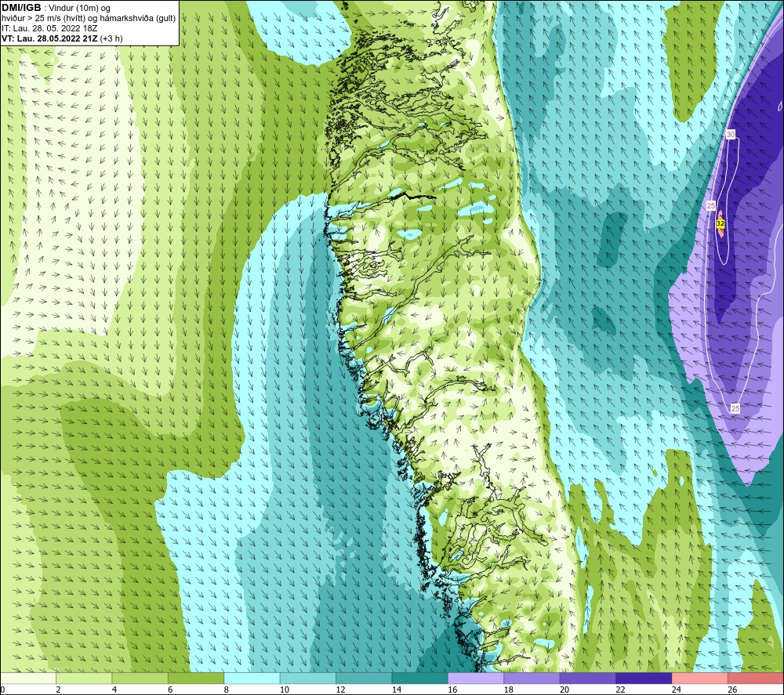
Task: Click the legend scale number 20
Action: [x=564, y=690]
